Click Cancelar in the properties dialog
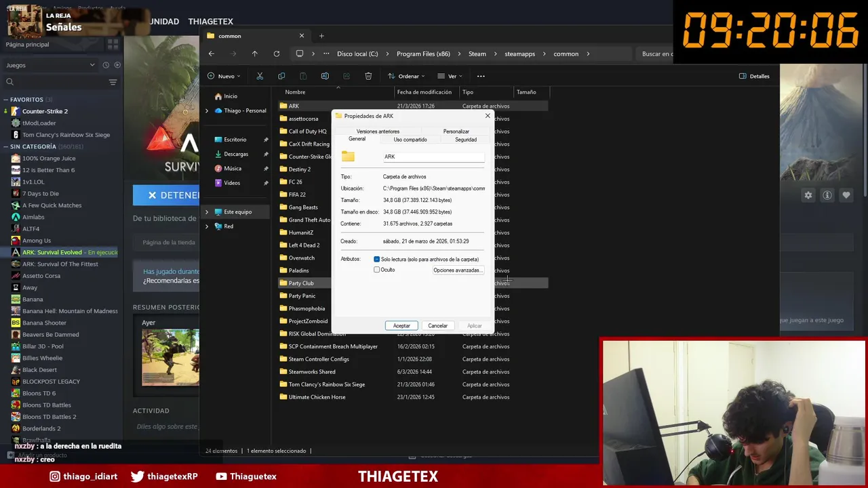 pos(437,325)
